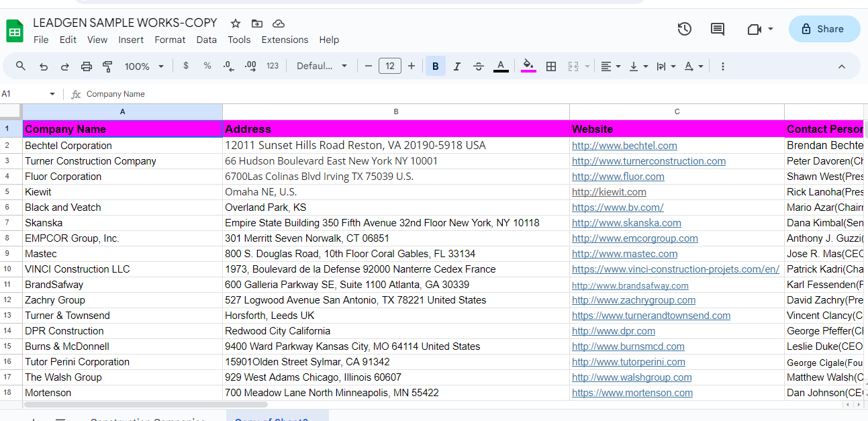Click the Share button
868x421 pixels.
click(824, 29)
